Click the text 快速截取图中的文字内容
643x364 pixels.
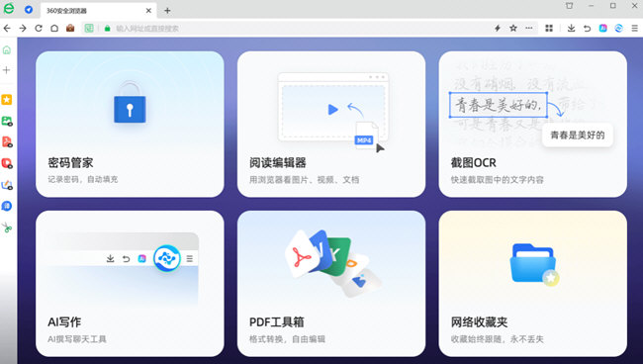click(x=497, y=180)
